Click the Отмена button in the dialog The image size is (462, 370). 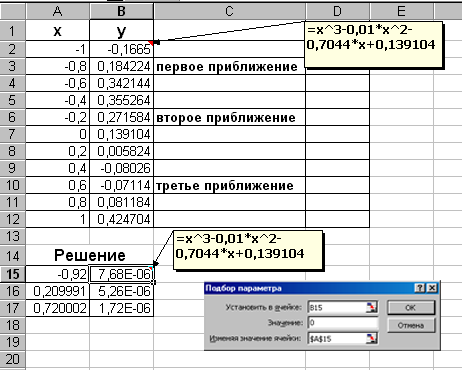tap(411, 325)
